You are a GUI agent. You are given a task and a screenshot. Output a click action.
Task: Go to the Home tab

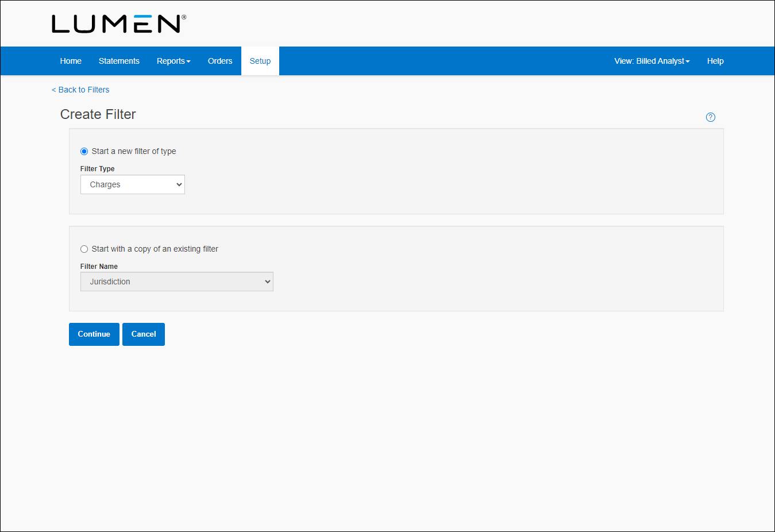pos(71,61)
